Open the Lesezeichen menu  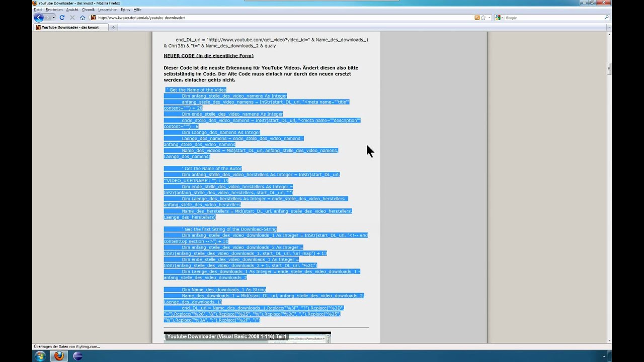[108, 10]
